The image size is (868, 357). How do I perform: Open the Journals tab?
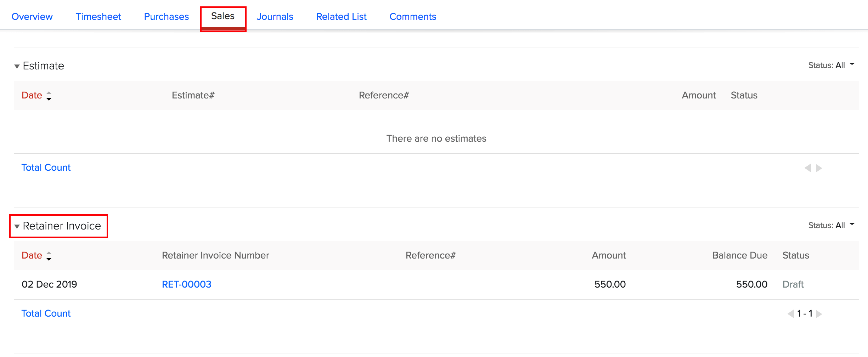pos(275,17)
